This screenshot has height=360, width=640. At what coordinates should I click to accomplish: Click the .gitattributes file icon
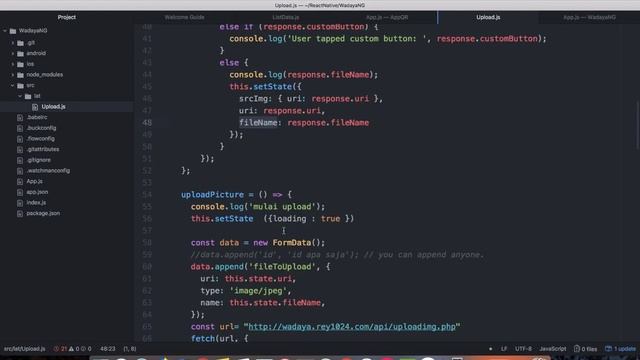point(20,149)
